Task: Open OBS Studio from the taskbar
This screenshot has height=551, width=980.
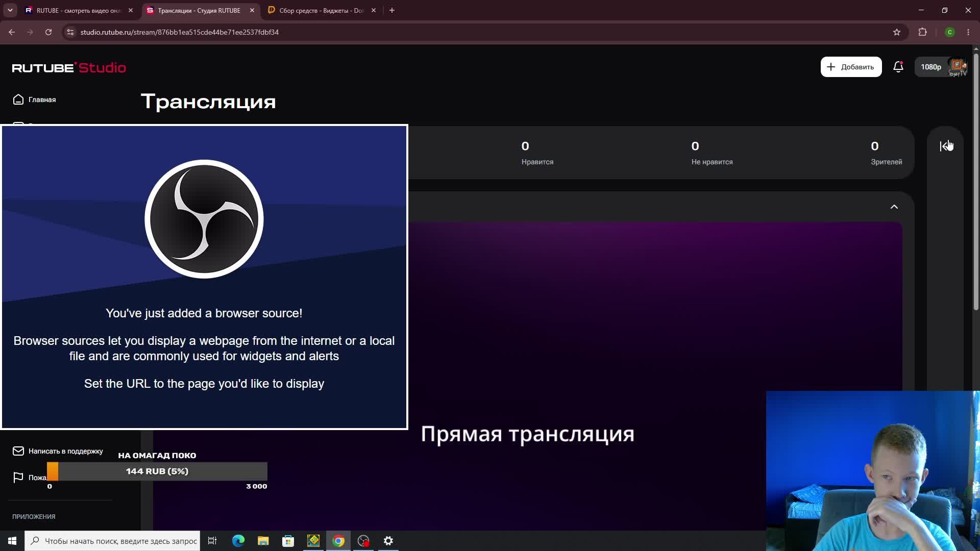Action: click(363, 541)
